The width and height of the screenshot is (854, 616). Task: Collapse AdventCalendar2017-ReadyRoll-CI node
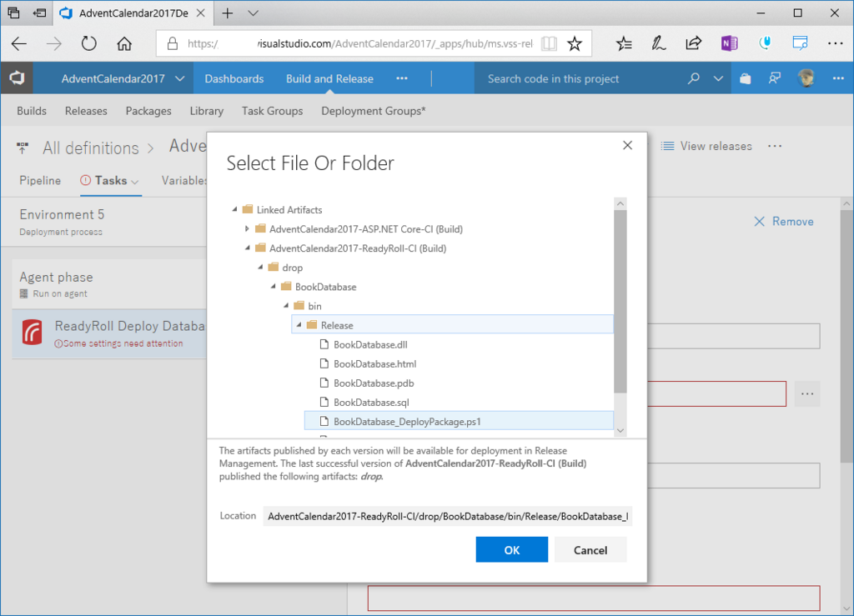[x=248, y=248]
